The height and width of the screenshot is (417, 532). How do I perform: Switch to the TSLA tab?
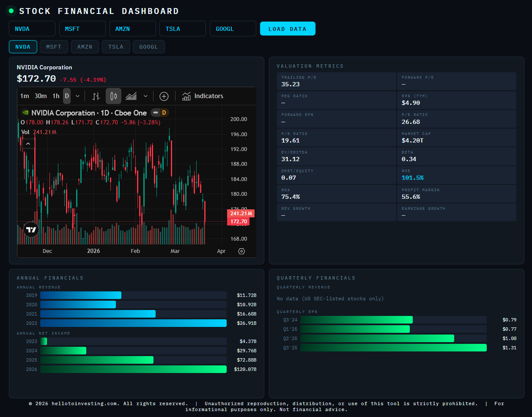tap(116, 47)
